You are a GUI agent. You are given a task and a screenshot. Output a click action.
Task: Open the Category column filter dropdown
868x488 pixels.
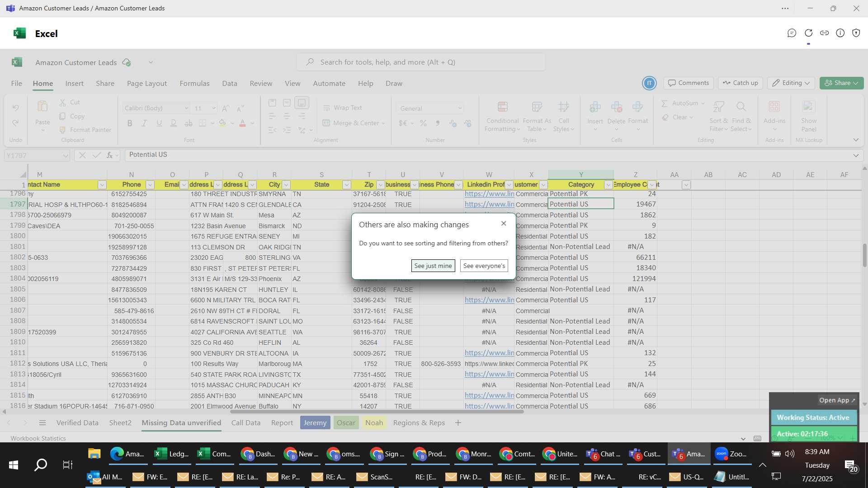click(x=609, y=185)
